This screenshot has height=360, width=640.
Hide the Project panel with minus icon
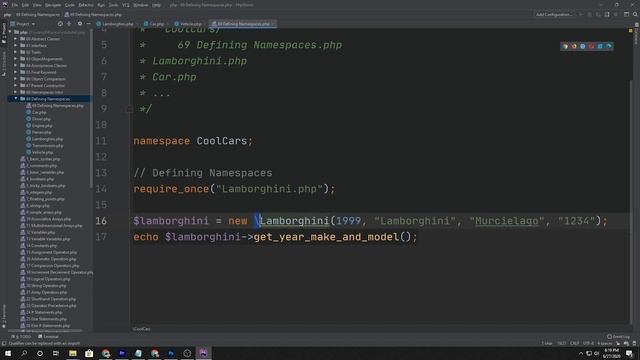pyautogui.click(x=88, y=24)
